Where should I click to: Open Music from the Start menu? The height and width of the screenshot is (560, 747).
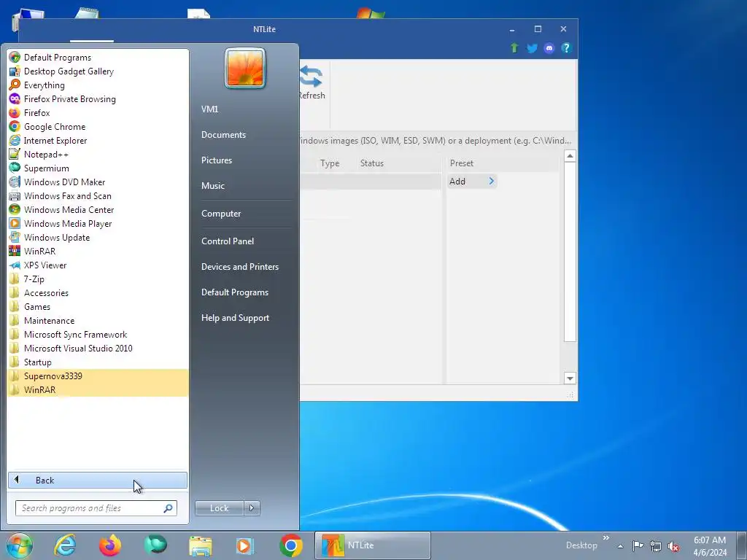point(212,186)
